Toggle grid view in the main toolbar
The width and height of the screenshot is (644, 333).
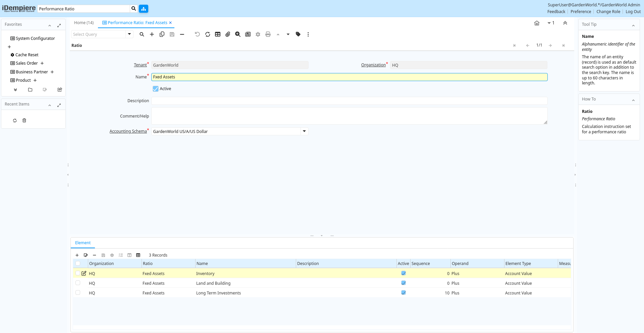pyautogui.click(x=218, y=34)
